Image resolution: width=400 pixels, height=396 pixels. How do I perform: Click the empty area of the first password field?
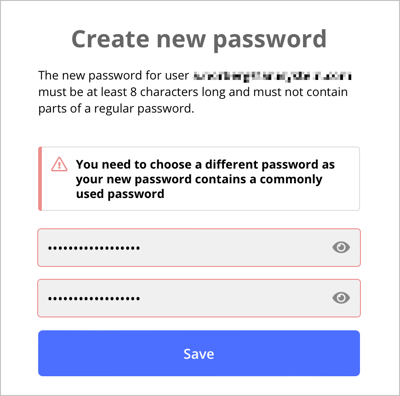tap(233, 247)
